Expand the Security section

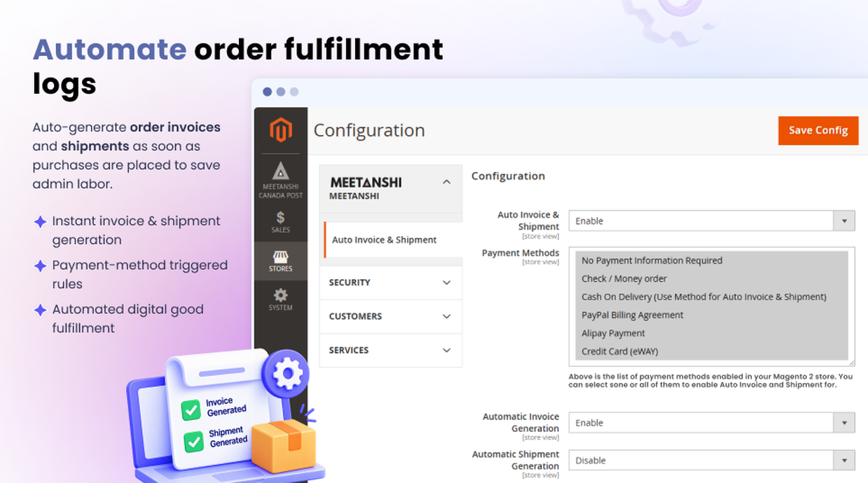click(391, 283)
